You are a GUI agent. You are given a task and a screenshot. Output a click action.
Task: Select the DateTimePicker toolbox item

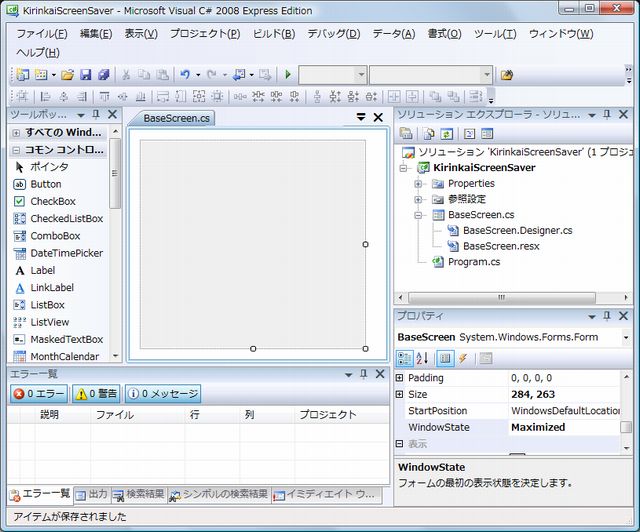pos(58,253)
